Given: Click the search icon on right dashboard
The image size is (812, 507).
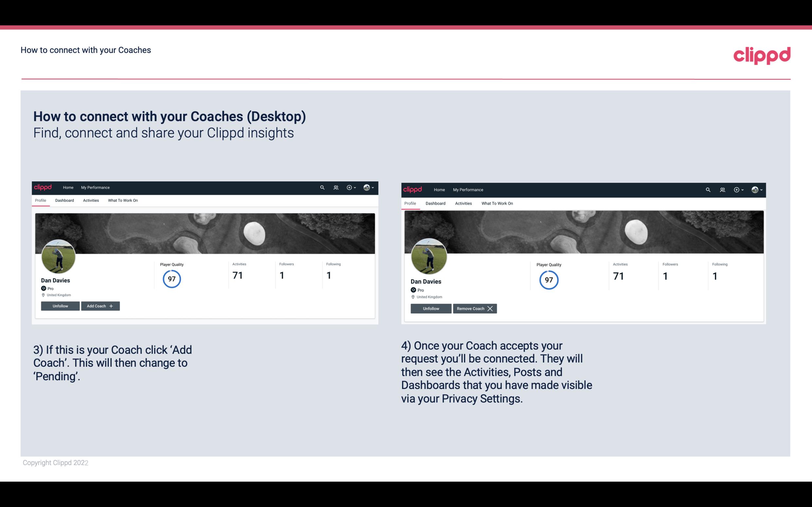Looking at the screenshot, I should coord(709,189).
